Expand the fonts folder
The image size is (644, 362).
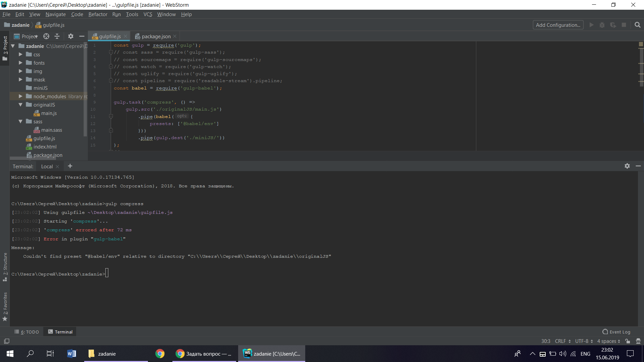20,63
